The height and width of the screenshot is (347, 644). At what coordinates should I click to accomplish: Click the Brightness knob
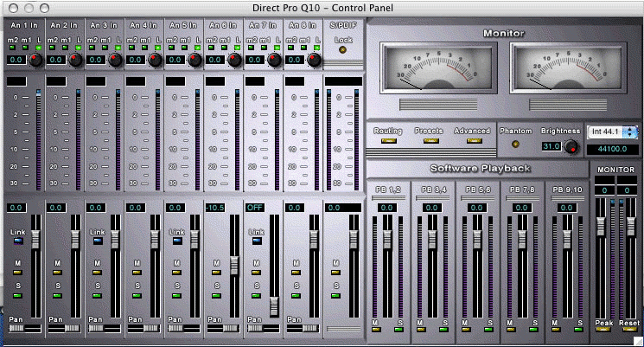[571, 146]
